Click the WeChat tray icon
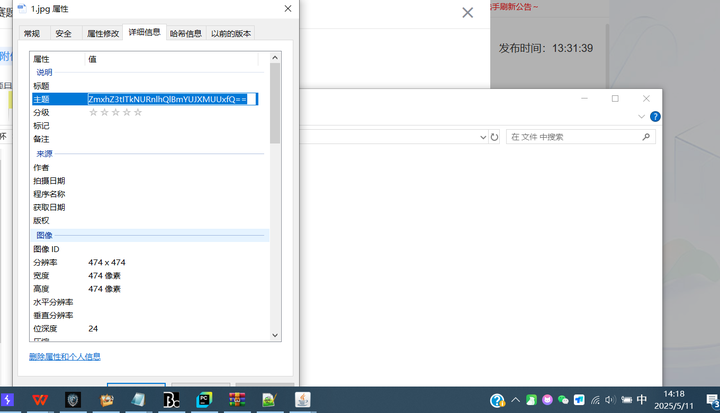The height and width of the screenshot is (413, 720). coord(563,400)
